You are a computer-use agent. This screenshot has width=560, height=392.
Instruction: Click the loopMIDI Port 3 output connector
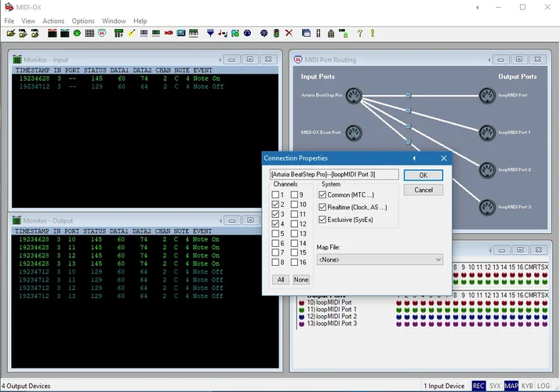(489, 206)
